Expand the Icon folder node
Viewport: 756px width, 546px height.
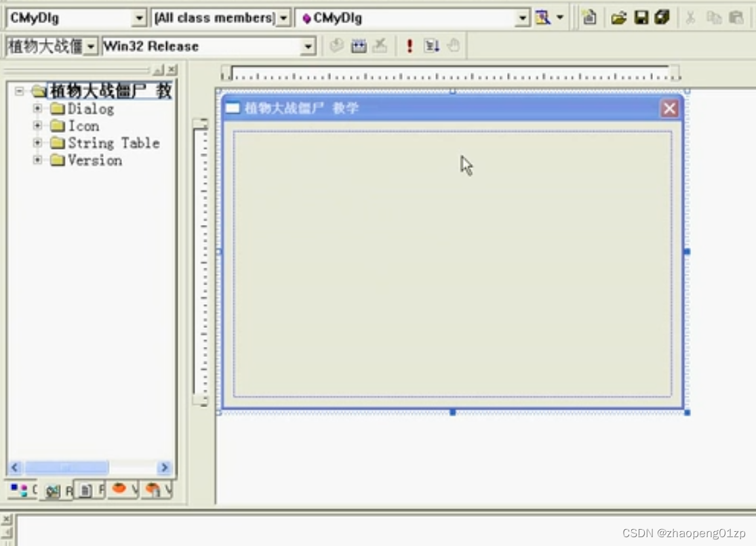[37, 126]
